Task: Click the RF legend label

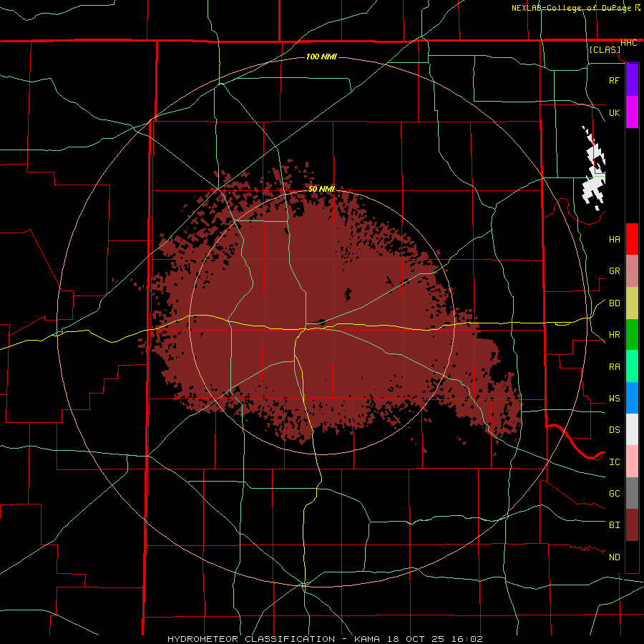Action: [614, 80]
